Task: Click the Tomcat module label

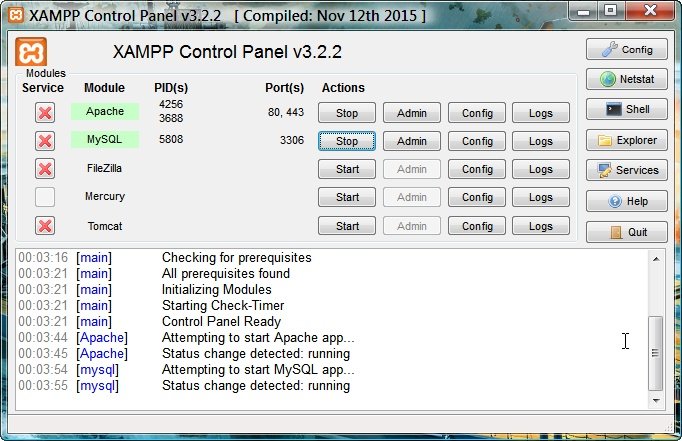Action: pos(105,226)
